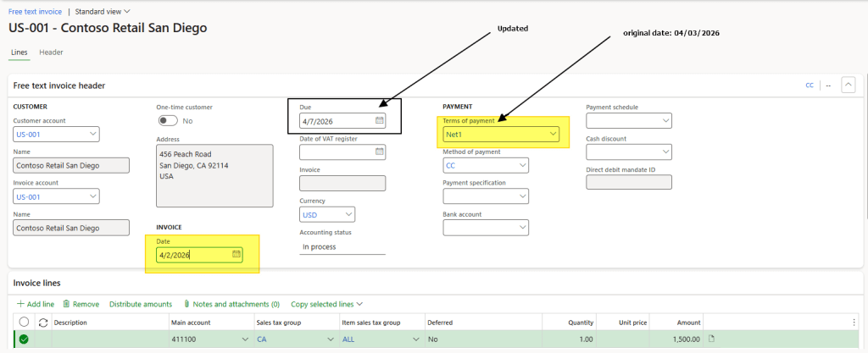
Task: Click the Distribute amounts button
Action: (x=140, y=304)
